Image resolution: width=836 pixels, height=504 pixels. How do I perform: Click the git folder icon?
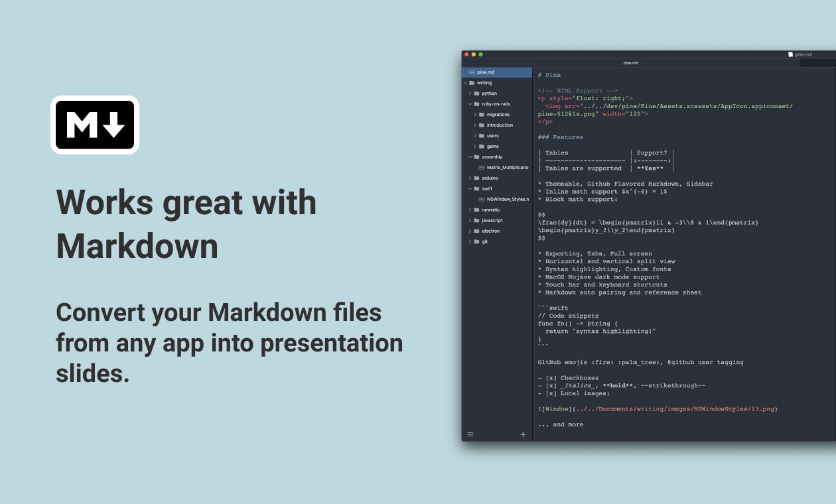point(477,241)
